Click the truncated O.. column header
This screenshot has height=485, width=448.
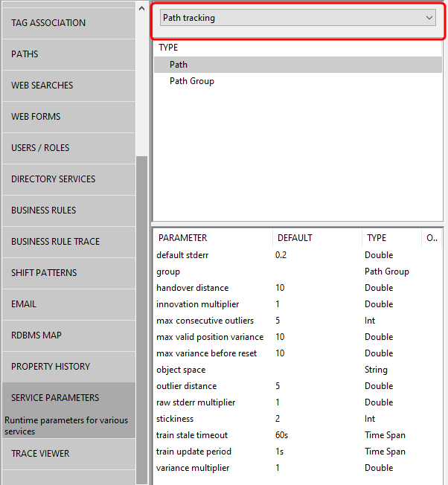(432, 238)
